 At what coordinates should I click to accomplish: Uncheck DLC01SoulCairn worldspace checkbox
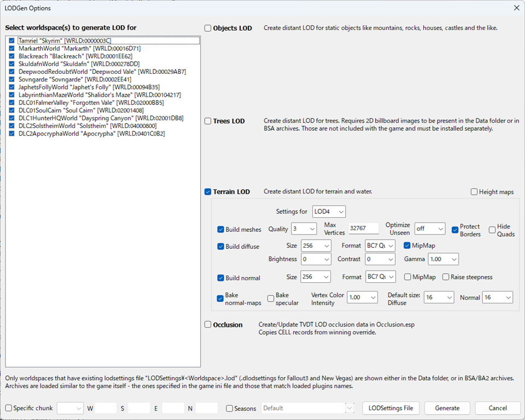click(x=11, y=110)
